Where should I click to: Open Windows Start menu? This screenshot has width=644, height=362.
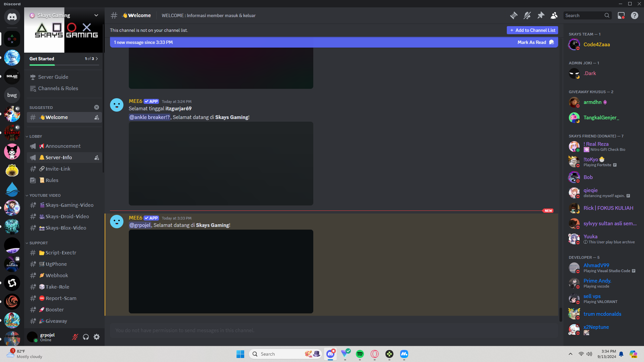pyautogui.click(x=240, y=354)
